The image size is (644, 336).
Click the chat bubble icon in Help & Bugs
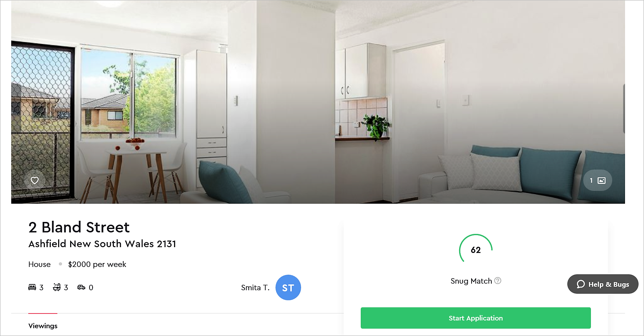(x=580, y=284)
